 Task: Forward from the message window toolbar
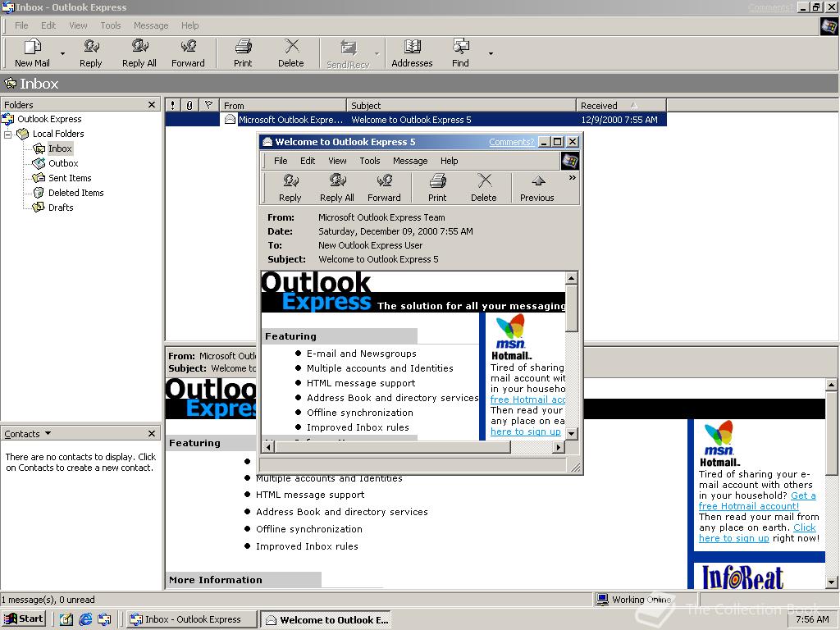(384, 188)
